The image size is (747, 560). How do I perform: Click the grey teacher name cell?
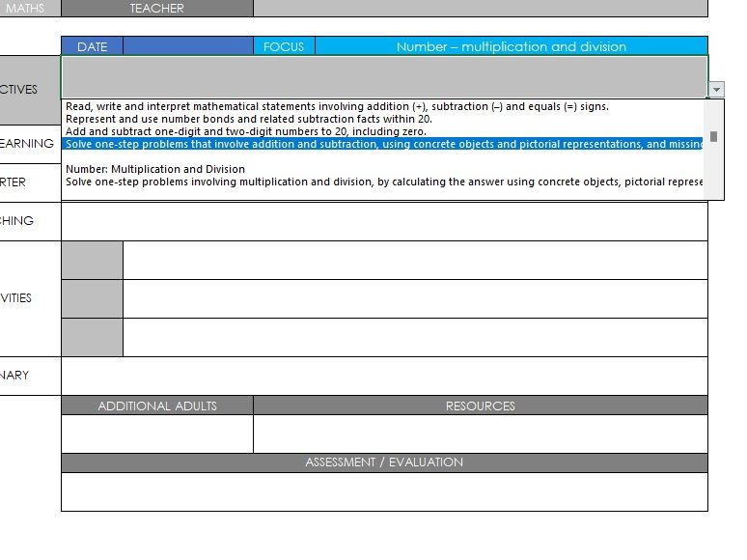[x=480, y=9]
